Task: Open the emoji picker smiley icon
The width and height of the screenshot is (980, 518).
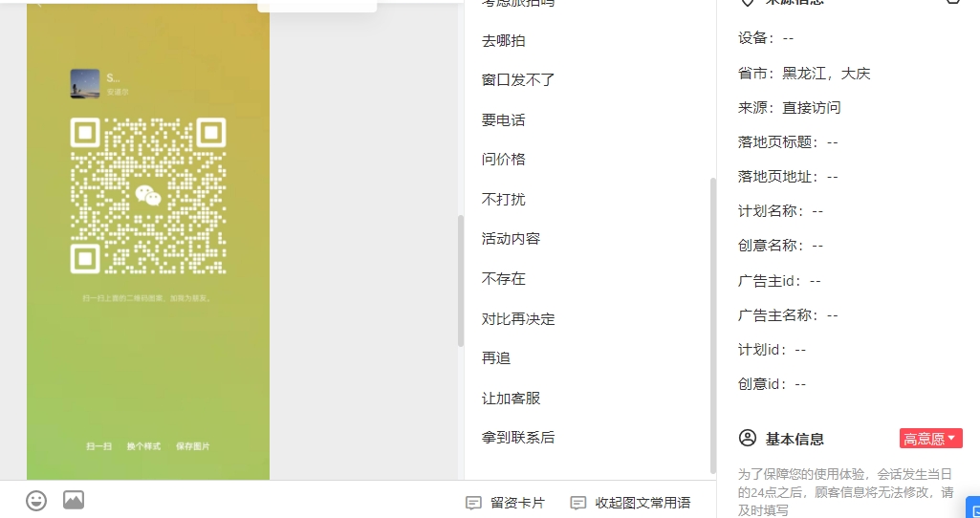Action: [x=36, y=501]
